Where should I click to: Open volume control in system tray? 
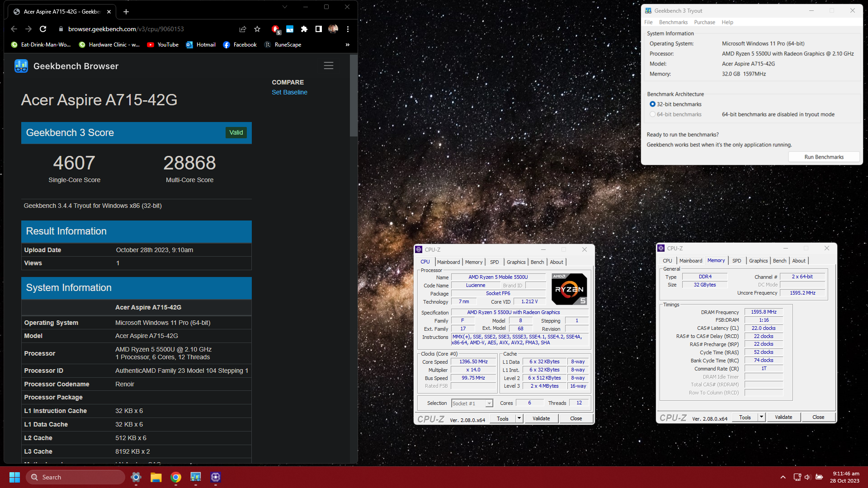tap(807, 477)
